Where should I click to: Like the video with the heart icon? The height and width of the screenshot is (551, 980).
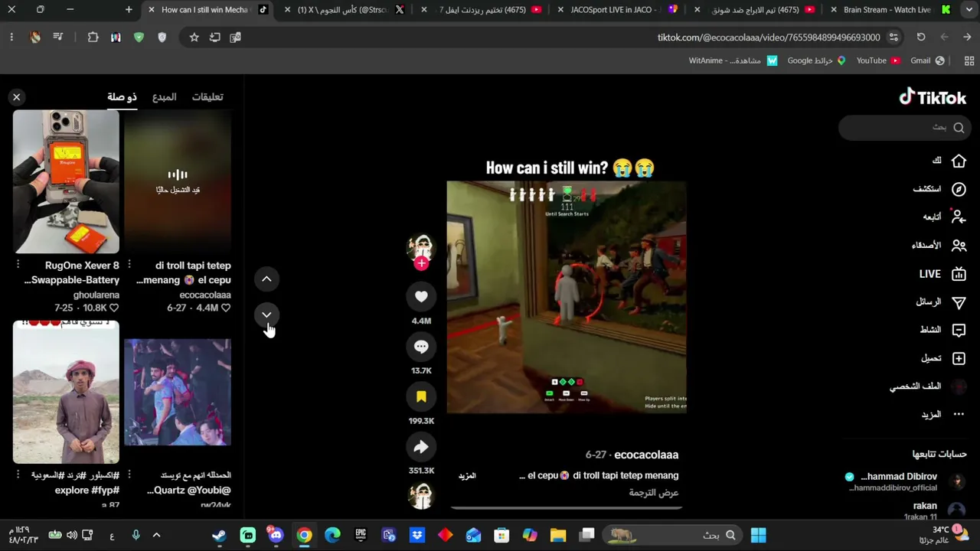pyautogui.click(x=421, y=297)
